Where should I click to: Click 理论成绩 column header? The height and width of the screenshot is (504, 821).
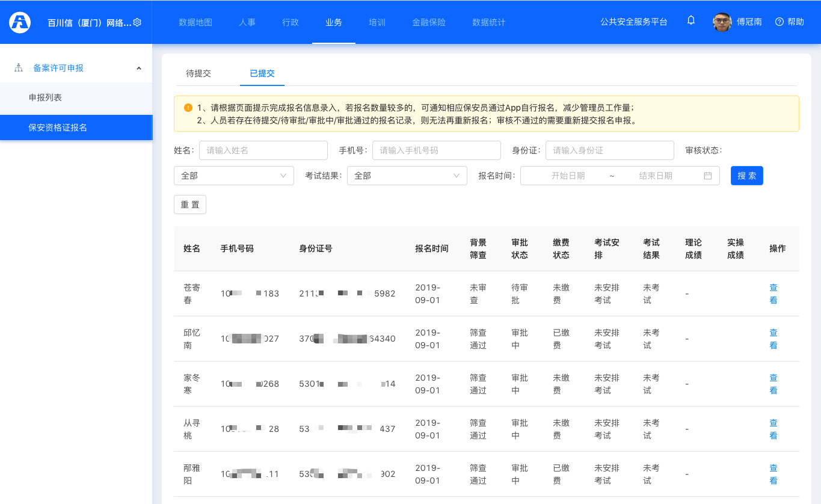click(x=693, y=248)
